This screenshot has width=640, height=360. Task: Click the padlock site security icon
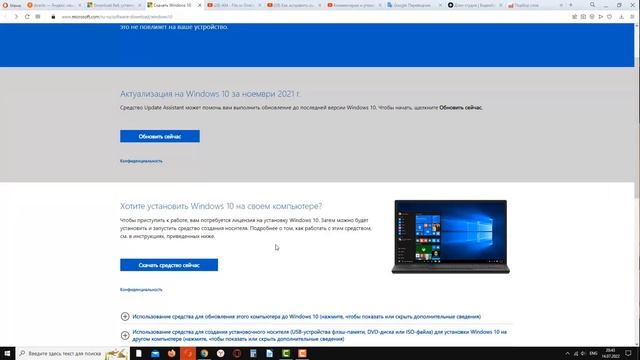(x=53, y=17)
